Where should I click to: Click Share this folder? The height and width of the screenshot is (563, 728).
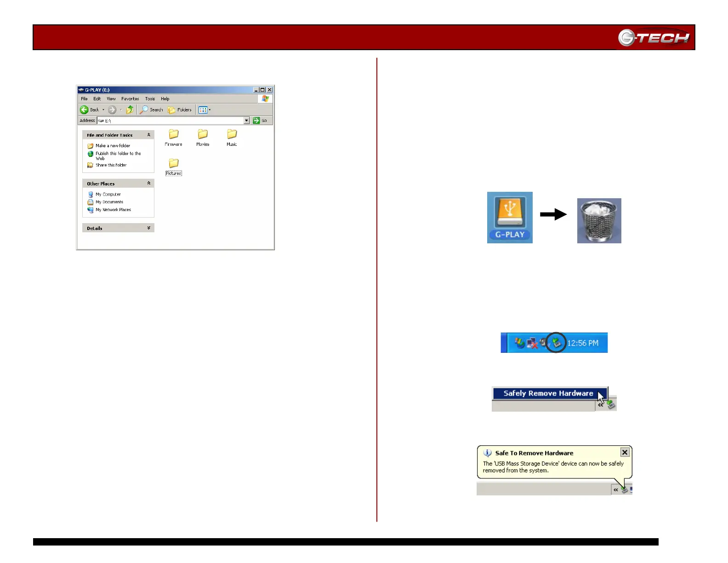[107, 165]
